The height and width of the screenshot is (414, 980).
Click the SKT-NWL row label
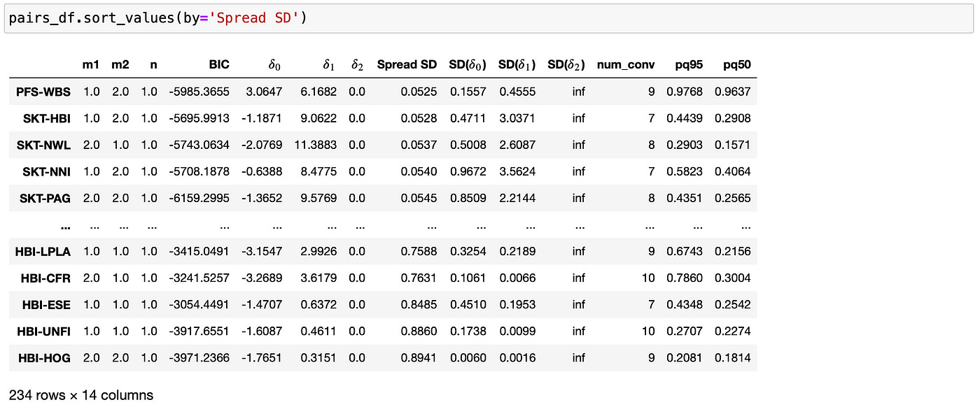coord(44,145)
